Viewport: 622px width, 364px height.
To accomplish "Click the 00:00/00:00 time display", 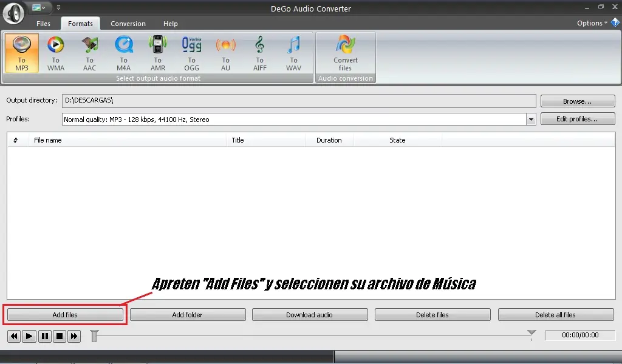I will tap(580, 335).
